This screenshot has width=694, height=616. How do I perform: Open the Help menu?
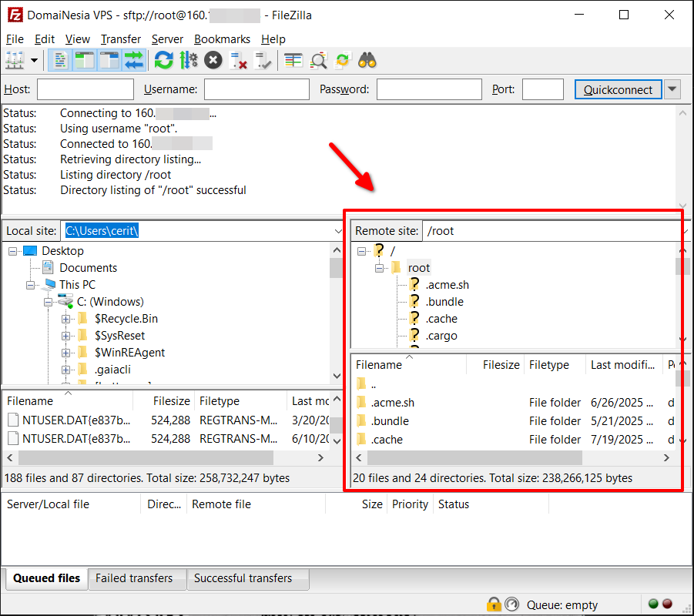273,39
